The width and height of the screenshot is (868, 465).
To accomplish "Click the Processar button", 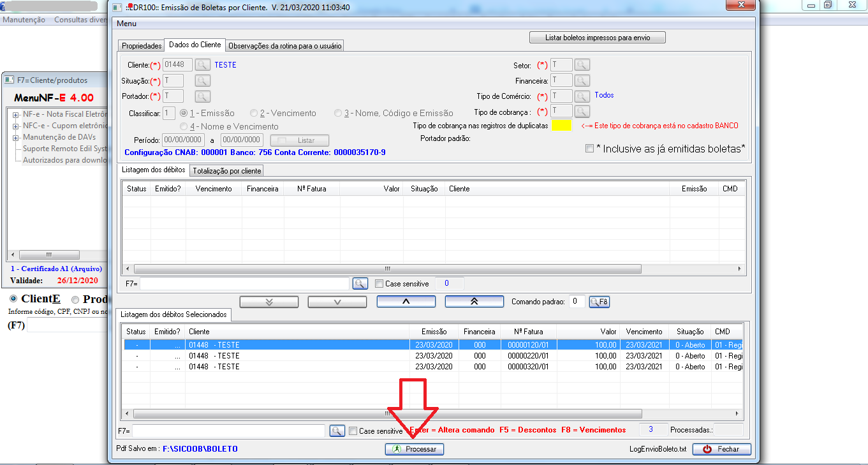I will tap(415, 449).
